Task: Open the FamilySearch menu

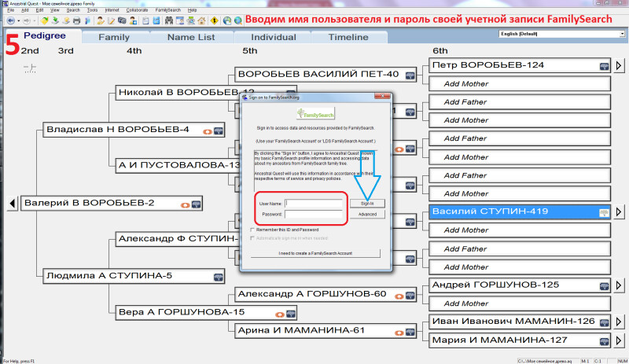Action: (x=168, y=10)
